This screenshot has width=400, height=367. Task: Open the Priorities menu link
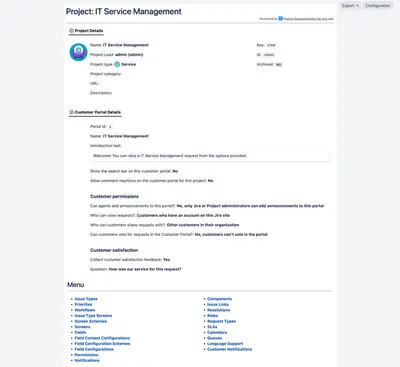coord(83,305)
